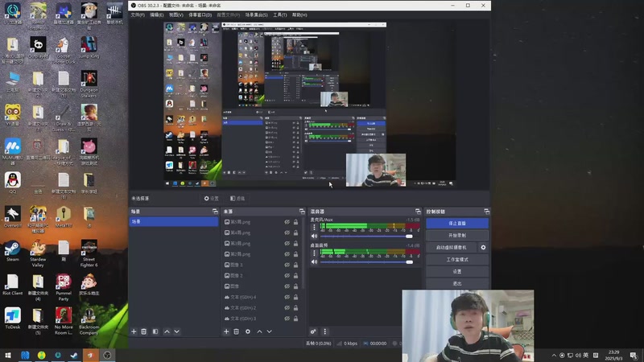Screen dimensions: 644x362
Task: Click 退出 exit button in controls
Action: point(457,284)
